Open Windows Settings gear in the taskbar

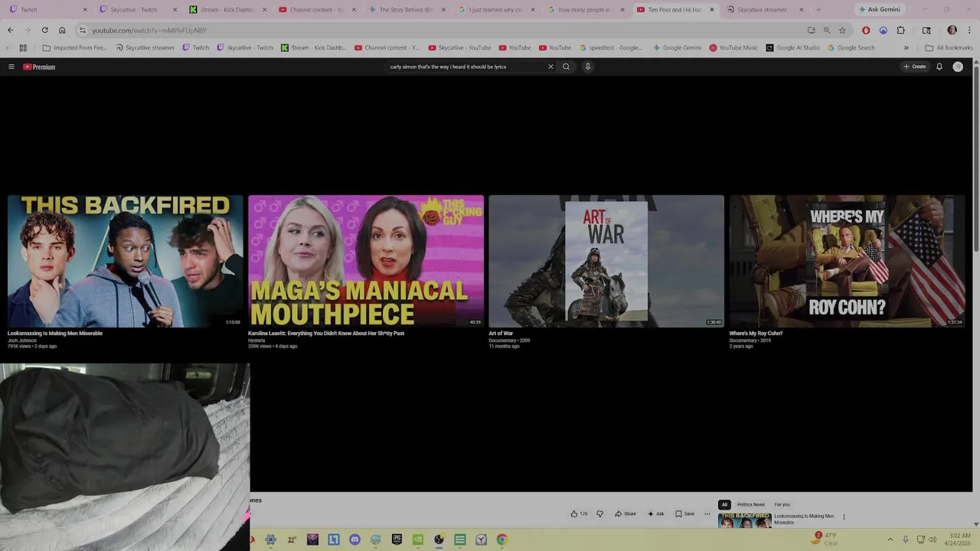(270, 540)
